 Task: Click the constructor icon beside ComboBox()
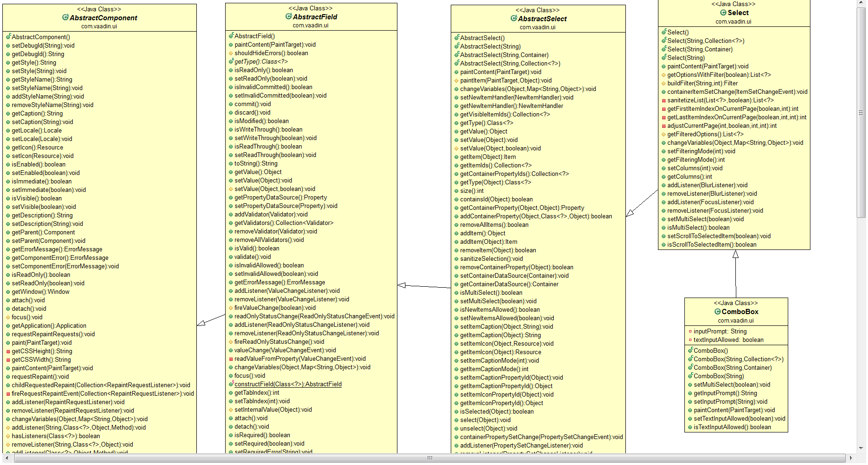pos(690,350)
